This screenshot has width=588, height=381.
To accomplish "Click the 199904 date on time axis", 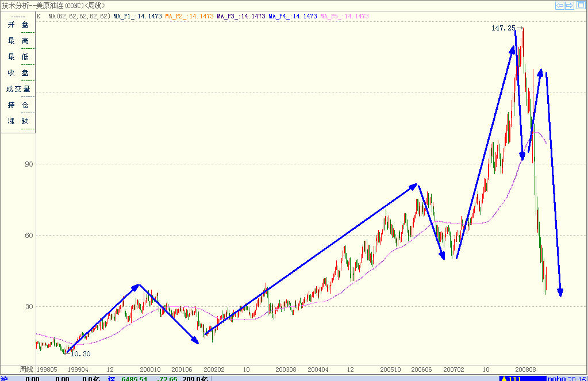I will 78,370.
